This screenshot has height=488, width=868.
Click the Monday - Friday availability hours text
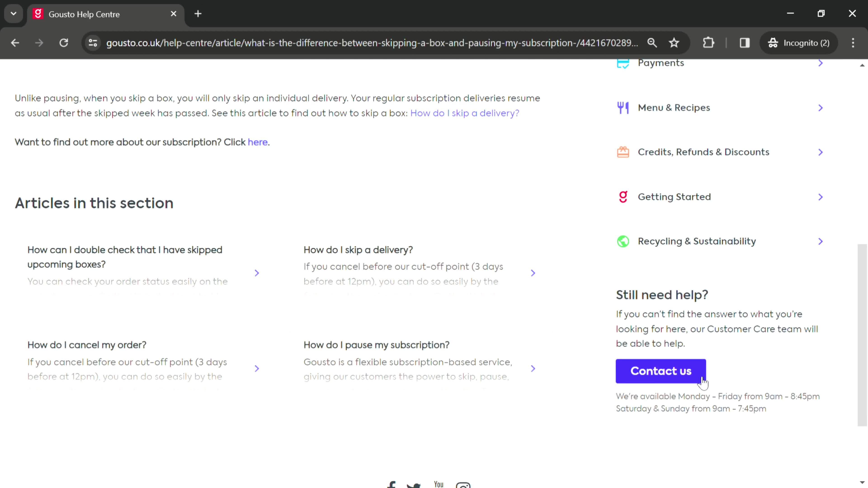(718, 396)
